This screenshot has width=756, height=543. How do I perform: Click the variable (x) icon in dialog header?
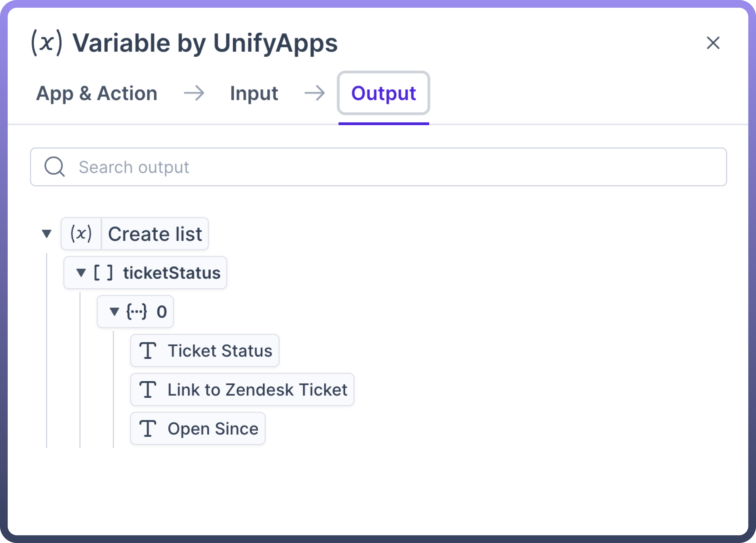click(47, 43)
